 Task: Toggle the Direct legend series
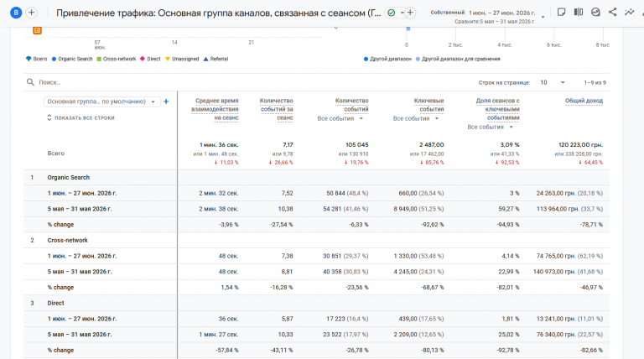[150, 60]
